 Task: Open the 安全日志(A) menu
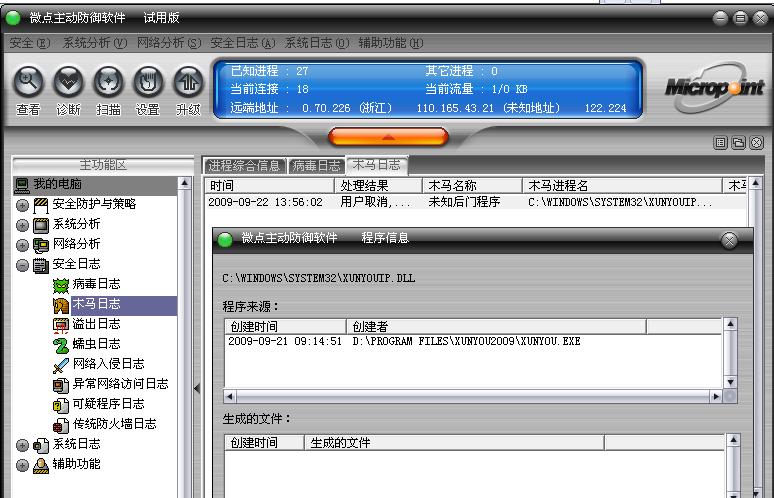(x=243, y=43)
